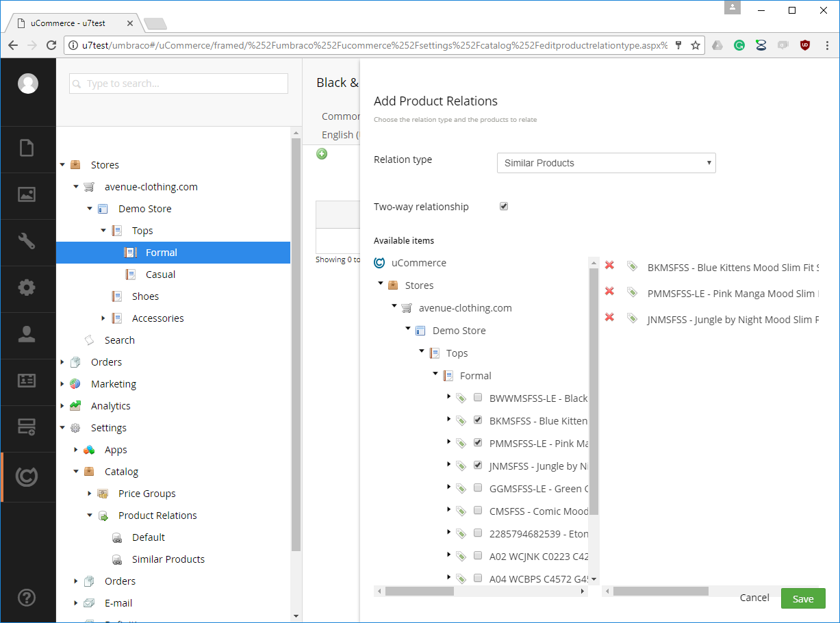Screen dimensions: 840x623
Task: Check the 2285794682539 Eton product checkbox
Action: point(478,533)
